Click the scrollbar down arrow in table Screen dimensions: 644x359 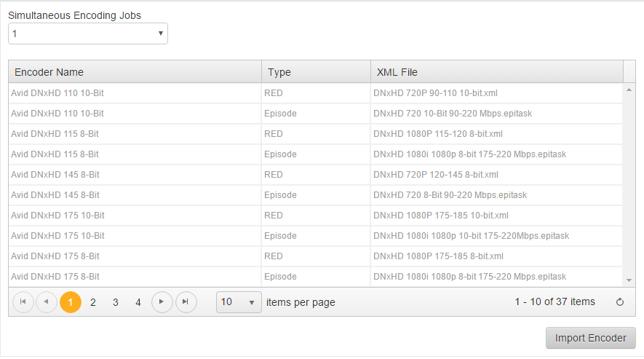629,280
